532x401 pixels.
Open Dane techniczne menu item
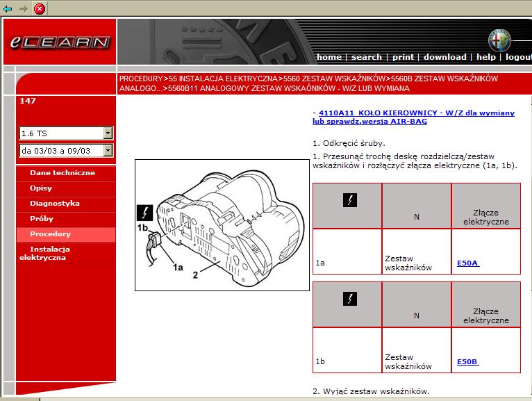(x=63, y=172)
